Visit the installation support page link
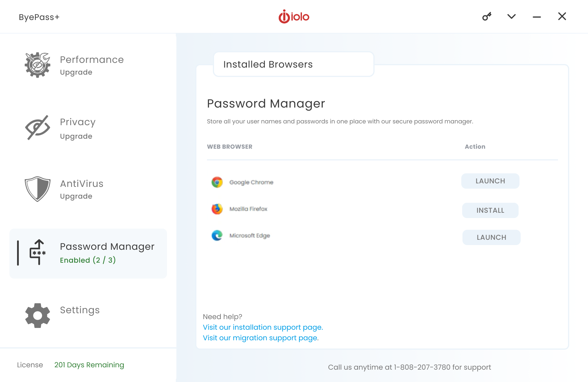The image size is (588, 382). (263, 327)
